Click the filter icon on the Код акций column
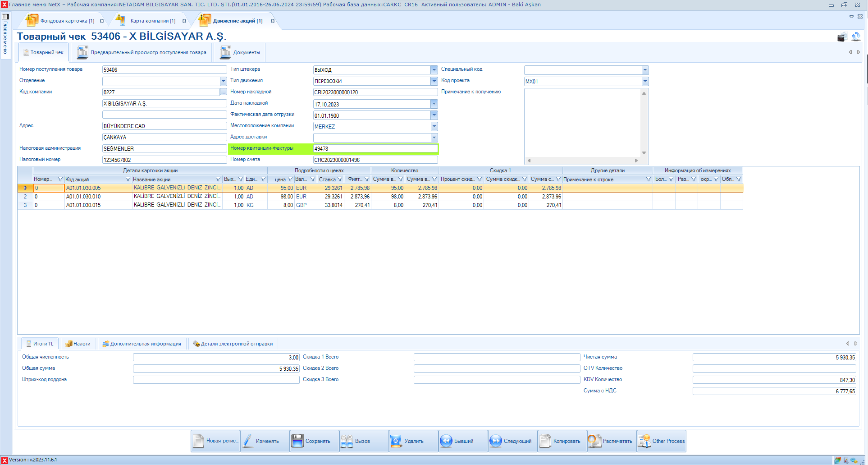 [128, 180]
